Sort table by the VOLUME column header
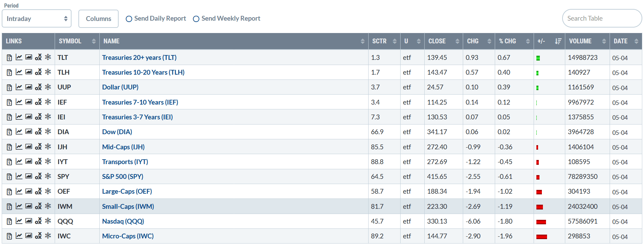644x247 pixels. (x=587, y=41)
